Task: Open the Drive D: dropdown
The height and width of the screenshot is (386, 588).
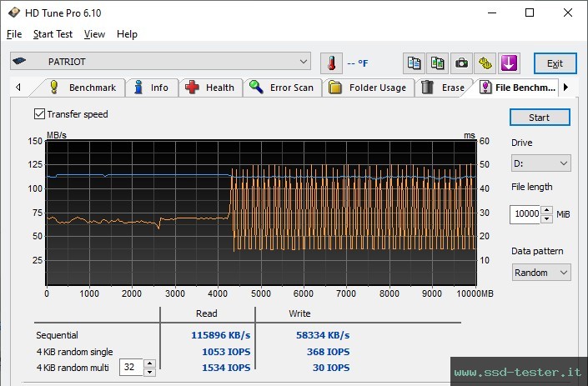Action: [540, 163]
